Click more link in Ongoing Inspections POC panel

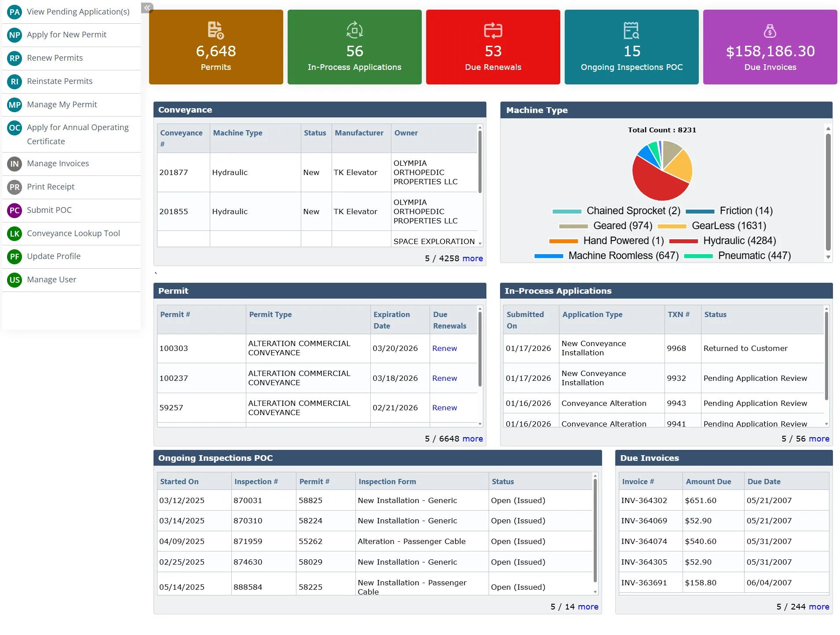point(588,607)
